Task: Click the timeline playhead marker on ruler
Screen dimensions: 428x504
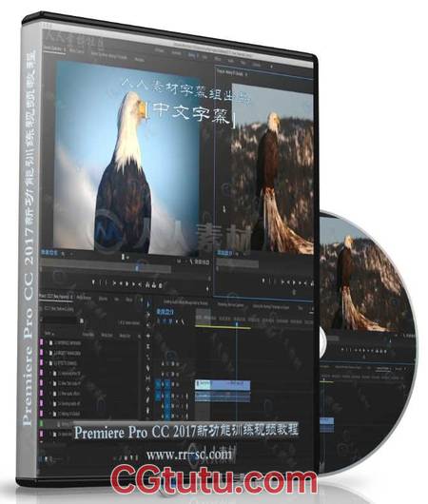Action: point(237,324)
